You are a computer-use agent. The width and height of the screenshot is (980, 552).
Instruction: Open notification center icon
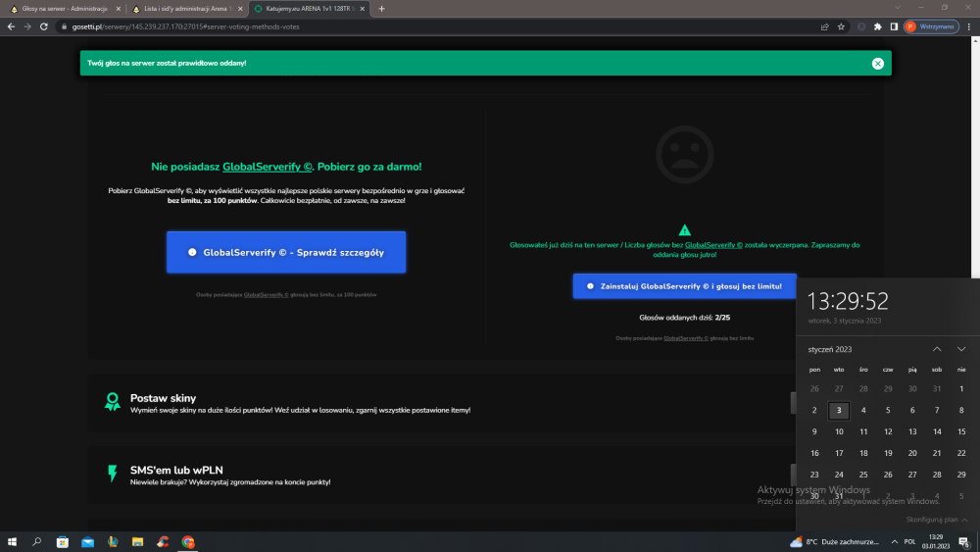coord(964,542)
